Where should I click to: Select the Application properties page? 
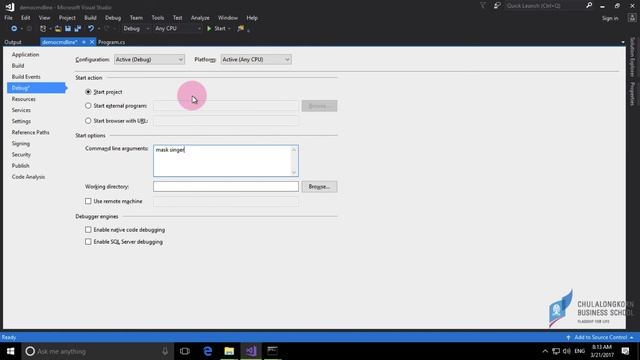(x=25, y=55)
